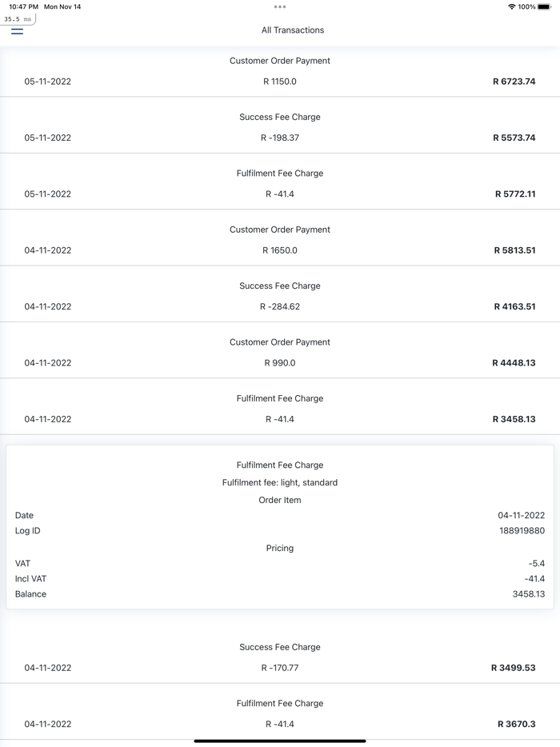Viewport: 560px width, 747px height.
Task: Tap the battery indicator icon
Action: [x=544, y=6]
